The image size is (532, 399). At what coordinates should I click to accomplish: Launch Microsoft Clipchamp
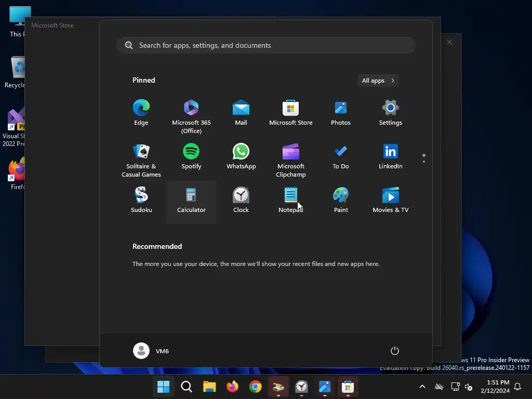tap(291, 160)
